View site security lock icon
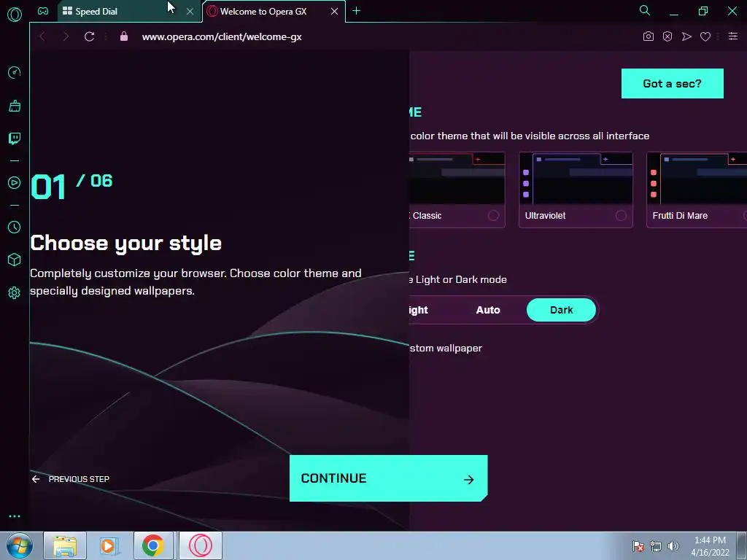The width and height of the screenshot is (747, 560). click(x=124, y=36)
